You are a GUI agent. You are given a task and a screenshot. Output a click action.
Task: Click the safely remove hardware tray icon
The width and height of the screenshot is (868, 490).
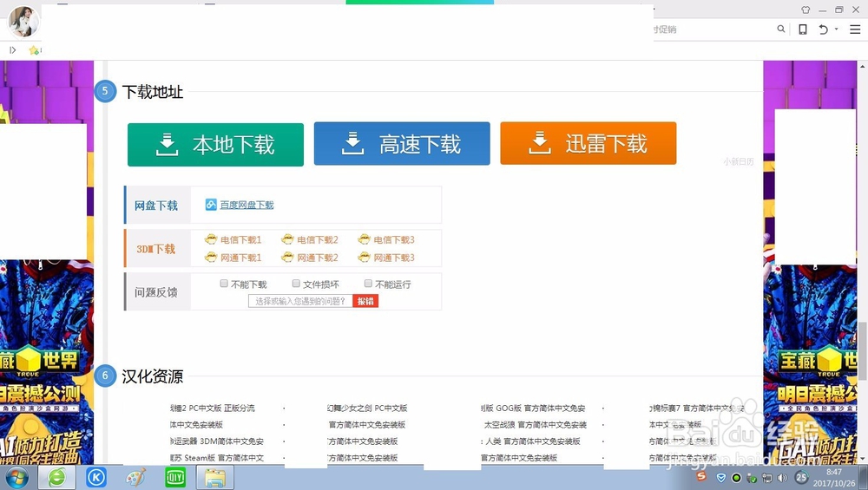(752, 478)
